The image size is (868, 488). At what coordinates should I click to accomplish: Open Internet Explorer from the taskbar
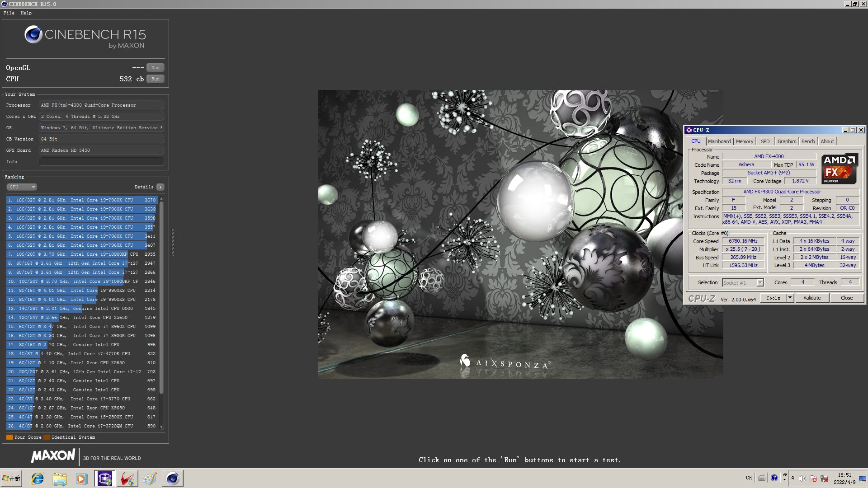tap(37, 479)
